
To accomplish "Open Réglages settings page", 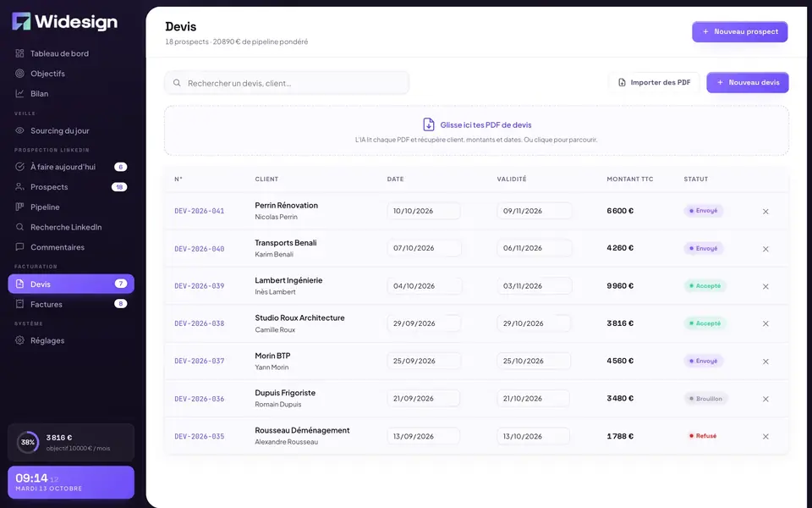I will pyautogui.click(x=71, y=340).
